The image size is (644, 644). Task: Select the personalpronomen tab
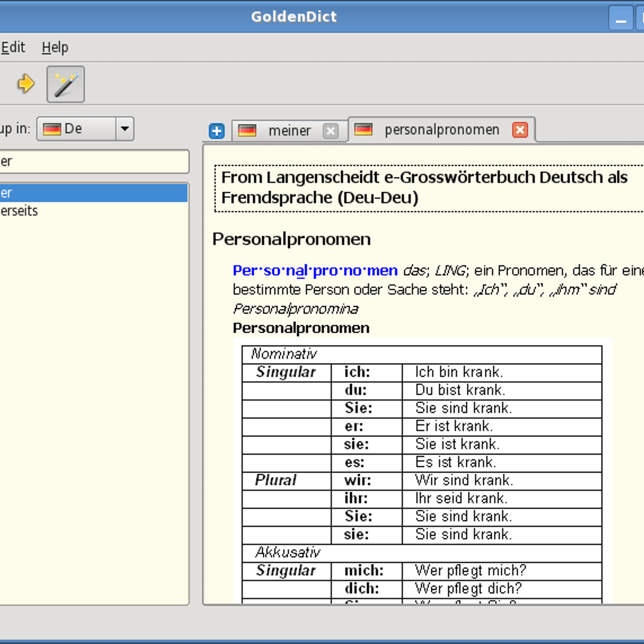442,130
